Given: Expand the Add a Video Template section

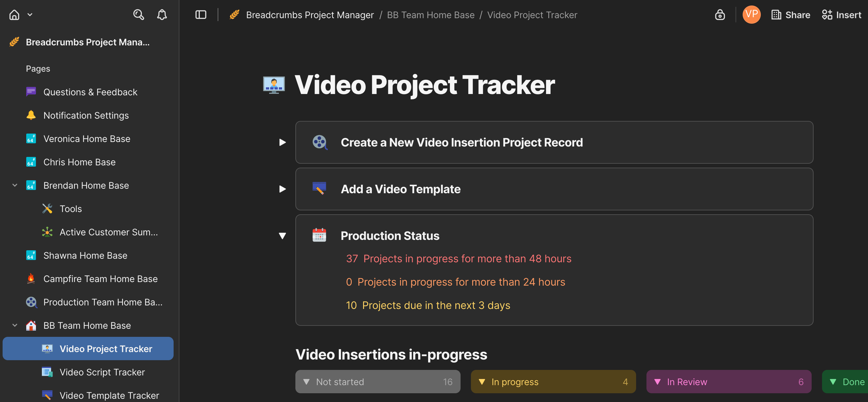Looking at the screenshot, I should (282, 189).
